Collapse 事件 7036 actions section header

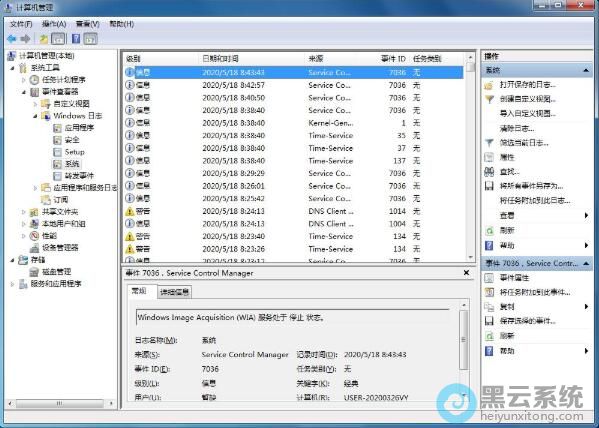click(x=536, y=263)
